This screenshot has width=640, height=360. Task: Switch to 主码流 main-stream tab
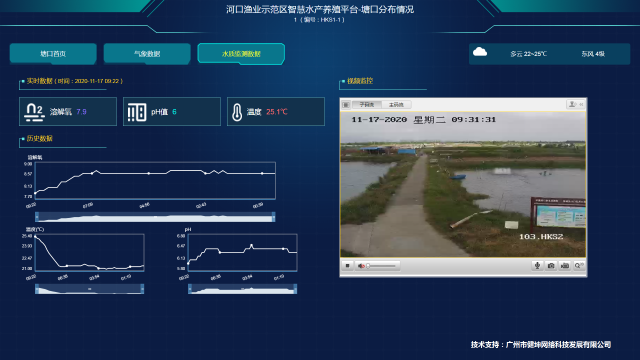(x=396, y=105)
